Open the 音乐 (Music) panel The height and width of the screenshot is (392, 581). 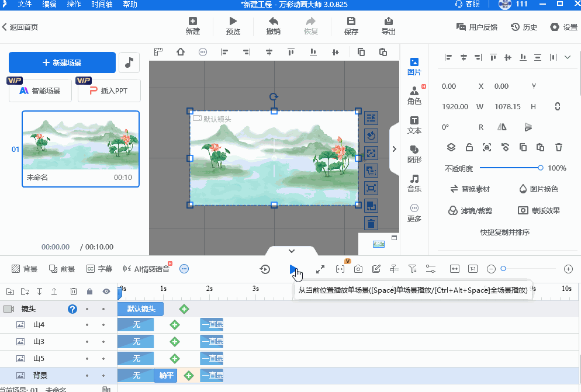pyautogui.click(x=414, y=183)
